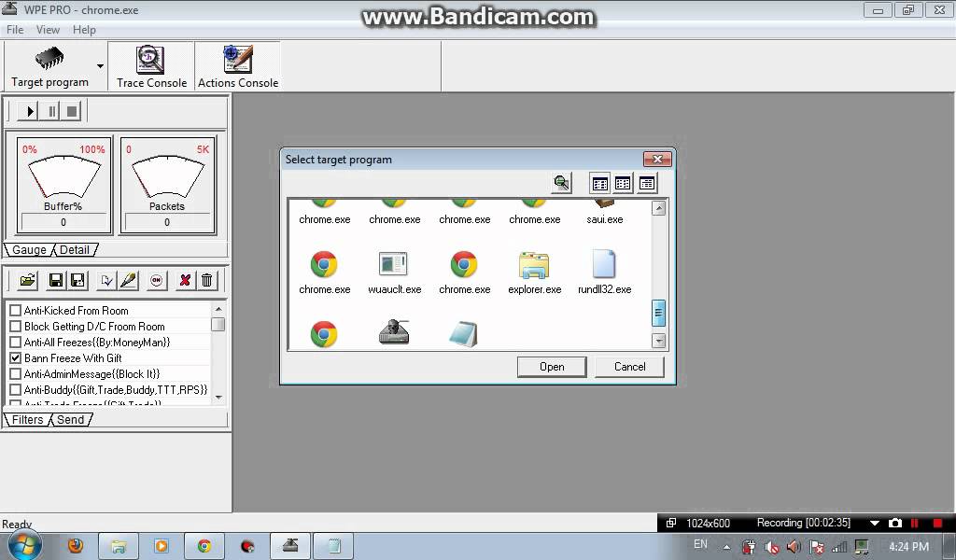Switch to the Detail tab
The height and width of the screenshot is (560, 956).
pyautogui.click(x=75, y=250)
